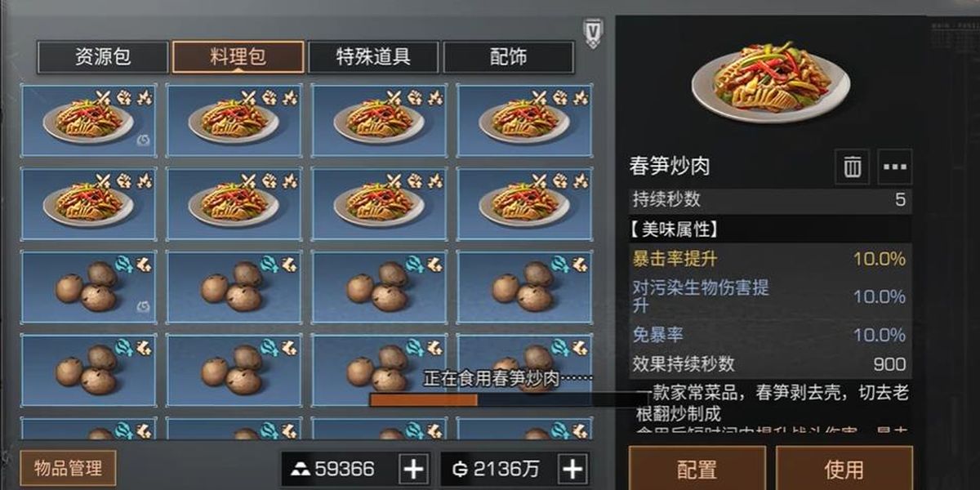Select the last dish in the second row
The width and height of the screenshot is (980, 490).
pos(524,204)
